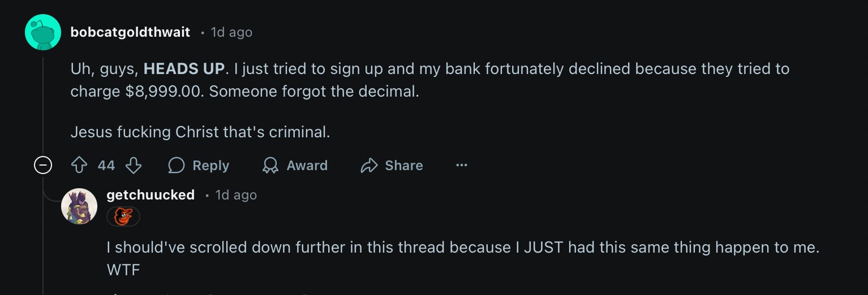Screen dimensions: 868x295
Task: Click the vote count showing 44
Action: 106,166
